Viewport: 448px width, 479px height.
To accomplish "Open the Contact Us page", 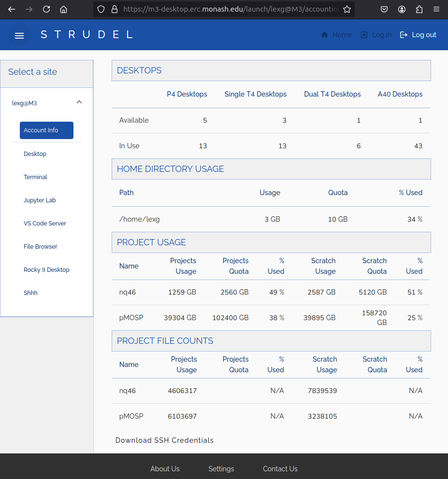I will pos(280,469).
